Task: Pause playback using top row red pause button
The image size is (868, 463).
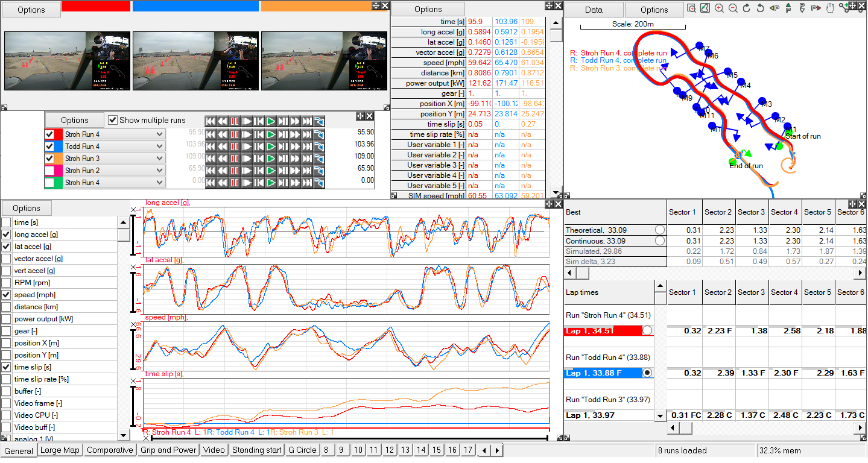Action: [235, 121]
